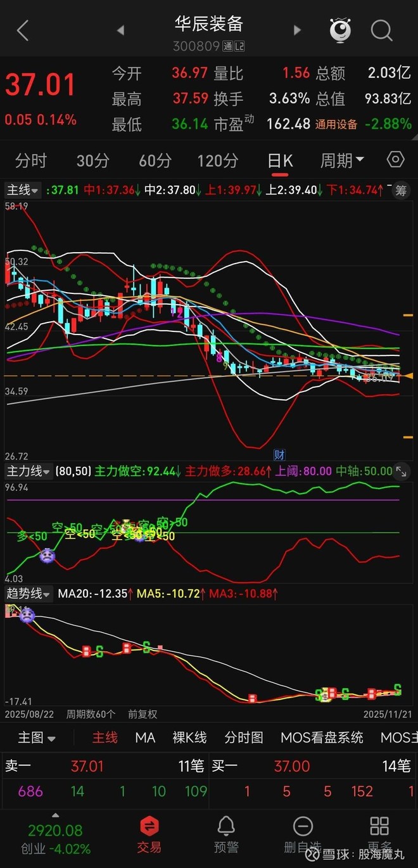The height and width of the screenshot is (868, 418).
Task: Select the 60分 timeframe tab
Action: pyautogui.click(x=155, y=160)
